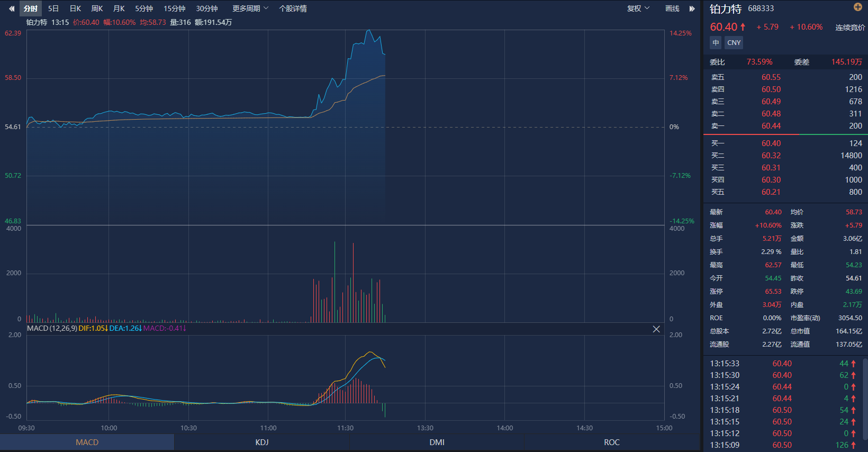Close the MACD indicator panel

(x=656, y=329)
